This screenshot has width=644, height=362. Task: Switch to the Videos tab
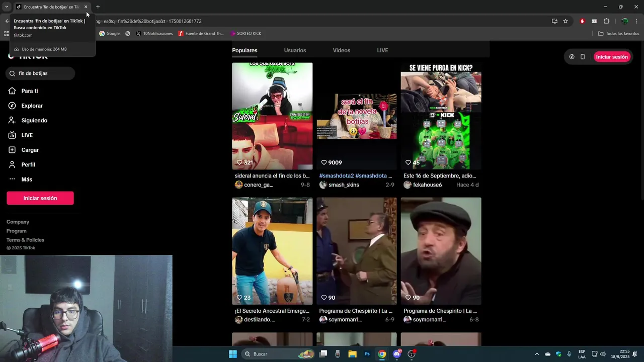click(341, 50)
